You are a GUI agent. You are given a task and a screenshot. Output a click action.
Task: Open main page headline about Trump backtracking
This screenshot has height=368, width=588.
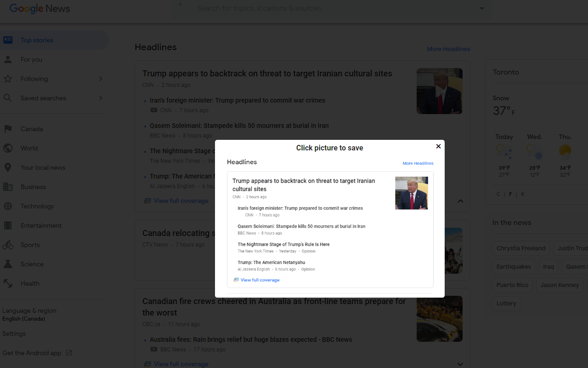[x=267, y=74]
